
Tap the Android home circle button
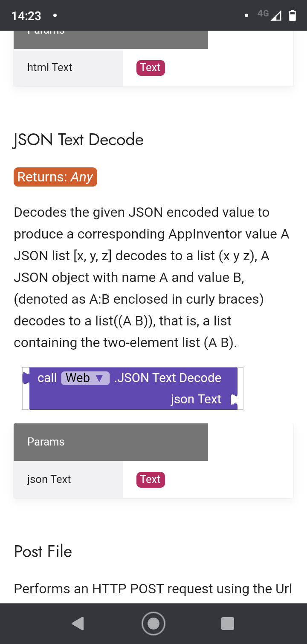[153, 624]
